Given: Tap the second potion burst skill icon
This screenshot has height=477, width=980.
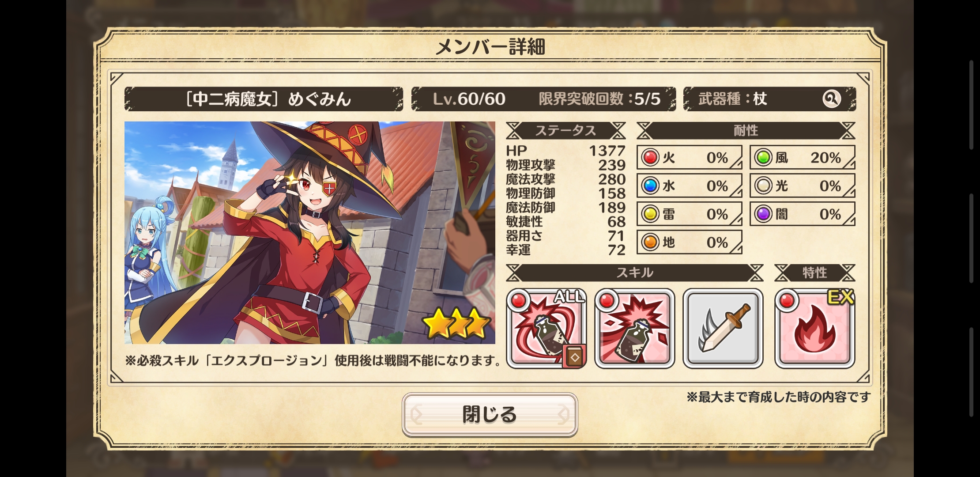Looking at the screenshot, I should click(x=635, y=328).
